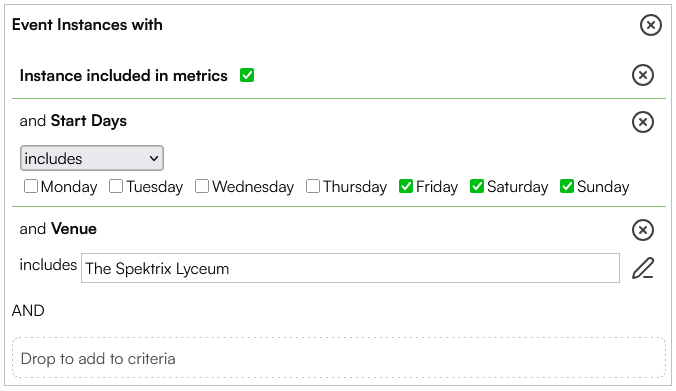Uncheck Instance included in metrics checkbox
Screen dimensions: 676x391
[247, 75]
